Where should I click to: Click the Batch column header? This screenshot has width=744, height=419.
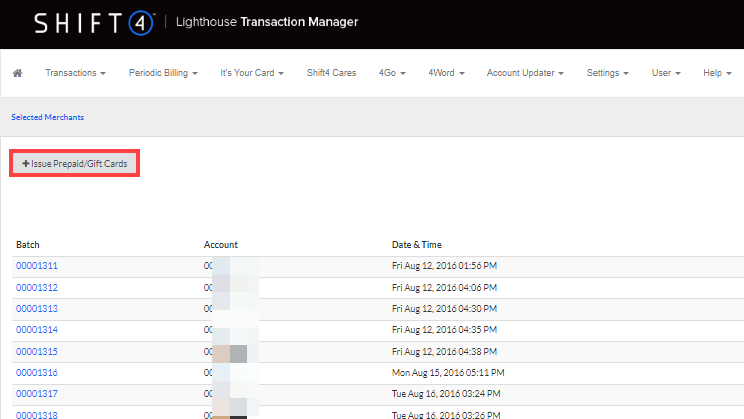28,244
